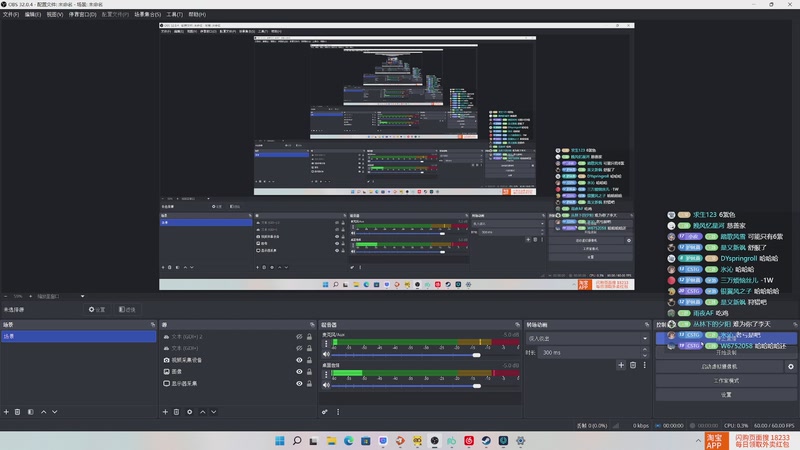
Task: Hide the 视频采集设备 source
Action: [x=299, y=360]
